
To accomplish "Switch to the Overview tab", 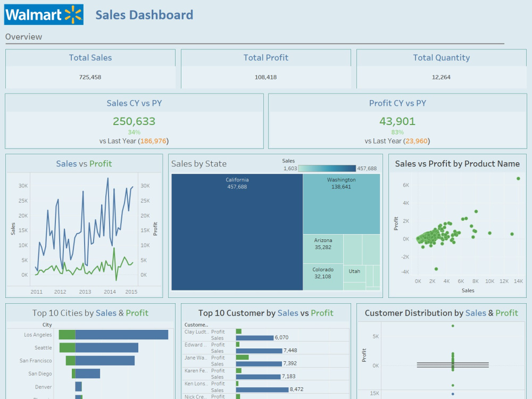I will coord(24,37).
